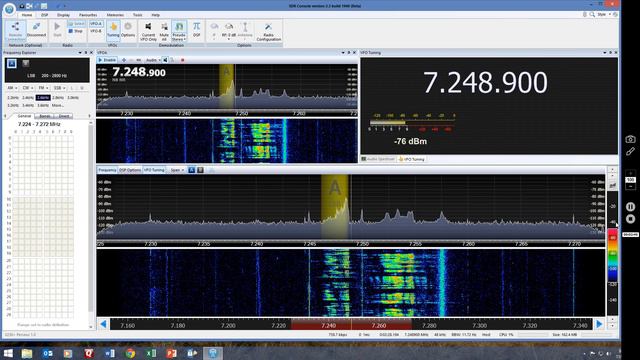Open the Pseudo Stereo dropdown
This screenshot has height=360, width=640.
pyautogui.click(x=179, y=31)
